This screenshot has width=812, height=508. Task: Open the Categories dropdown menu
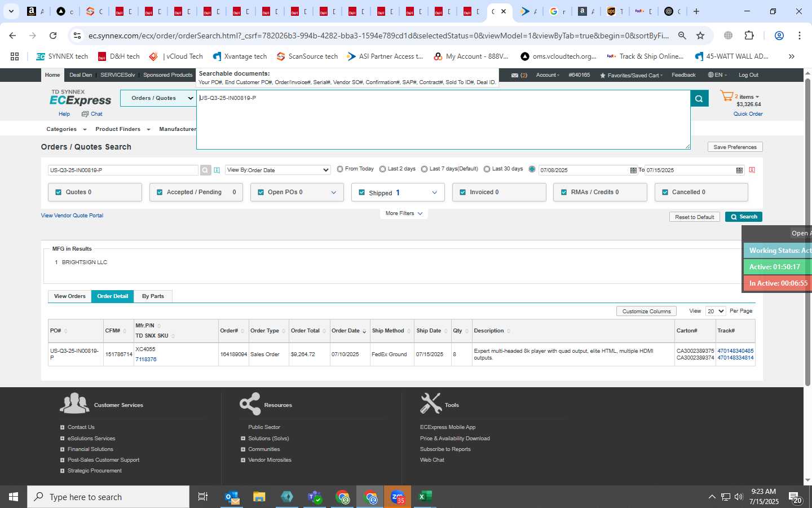click(67, 129)
